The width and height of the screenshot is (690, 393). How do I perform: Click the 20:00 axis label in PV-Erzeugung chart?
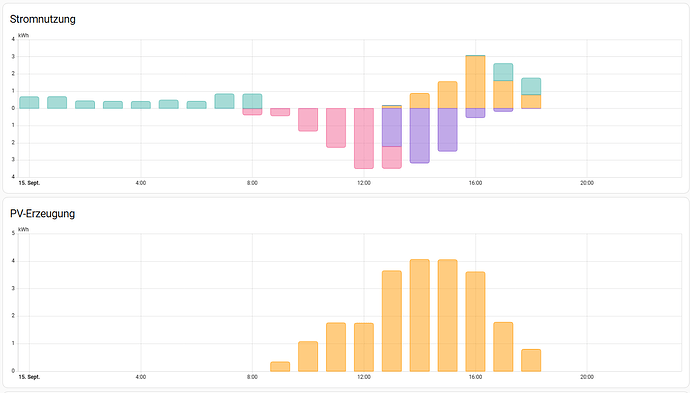587,377
